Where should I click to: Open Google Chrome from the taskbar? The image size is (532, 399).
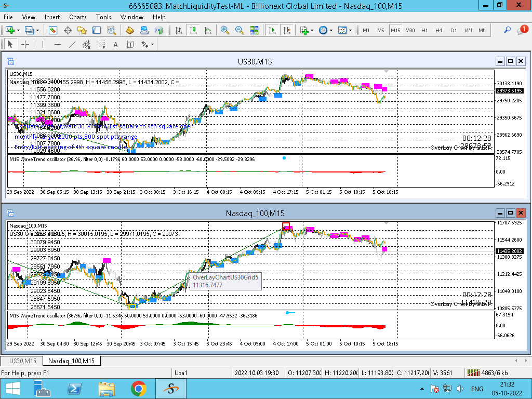click(138, 388)
